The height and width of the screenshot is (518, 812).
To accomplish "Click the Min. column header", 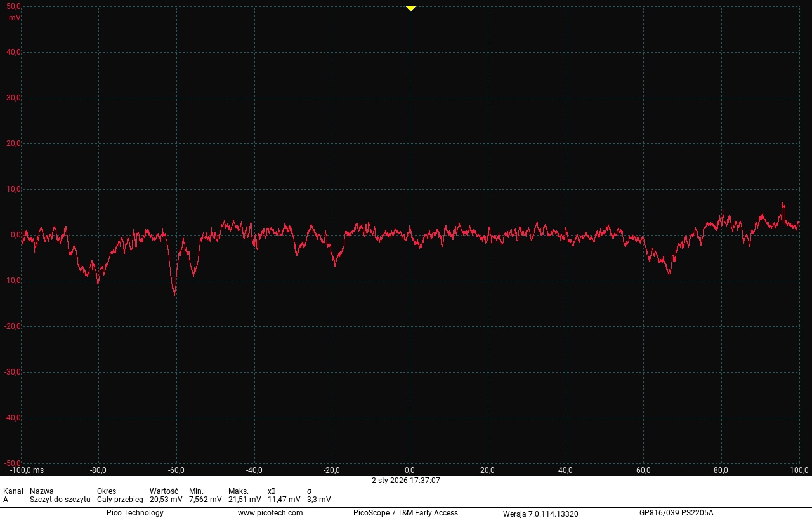I will (196, 491).
